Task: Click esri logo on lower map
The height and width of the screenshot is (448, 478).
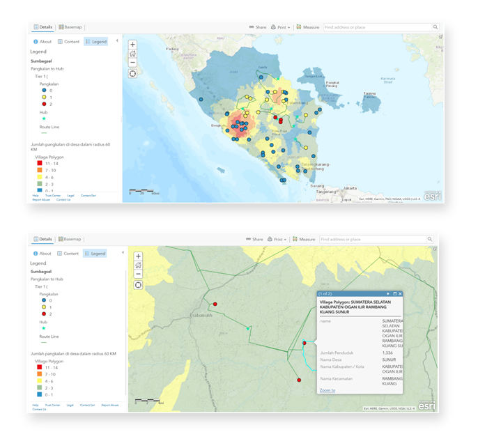Action: 426,406
